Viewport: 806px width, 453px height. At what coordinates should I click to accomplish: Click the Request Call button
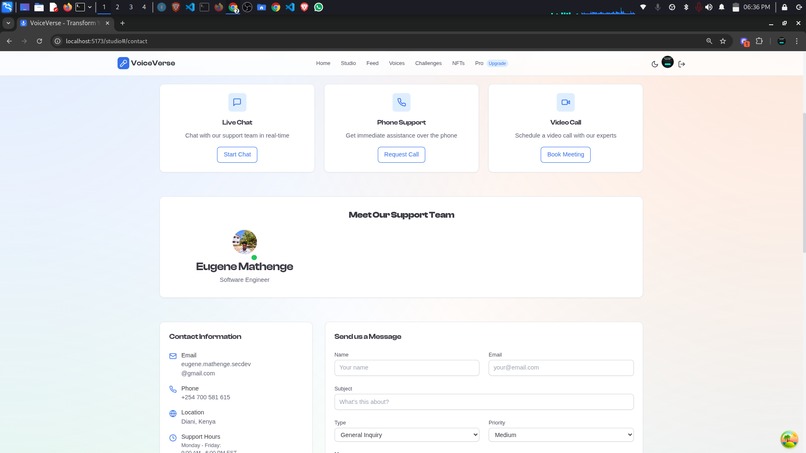point(401,155)
